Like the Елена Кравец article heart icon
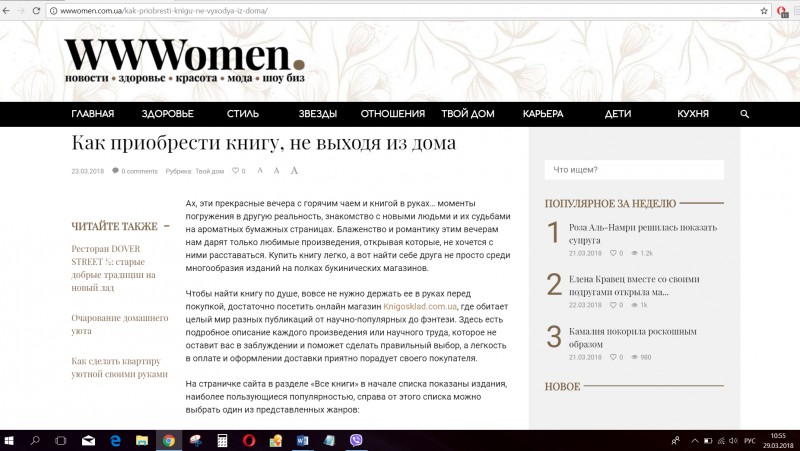 [613, 305]
